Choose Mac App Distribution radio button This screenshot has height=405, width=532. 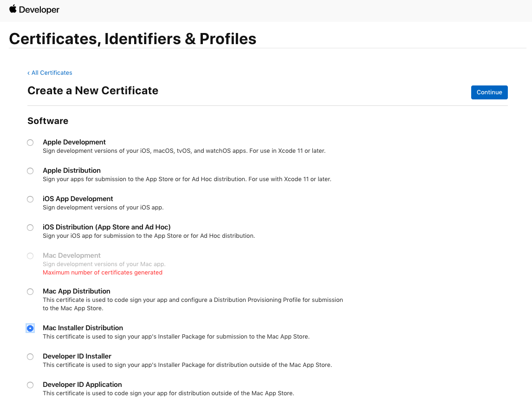pos(30,292)
